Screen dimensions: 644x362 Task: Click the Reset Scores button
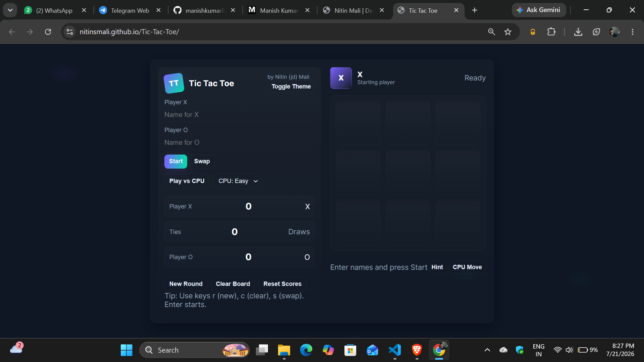(x=282, y=284)
